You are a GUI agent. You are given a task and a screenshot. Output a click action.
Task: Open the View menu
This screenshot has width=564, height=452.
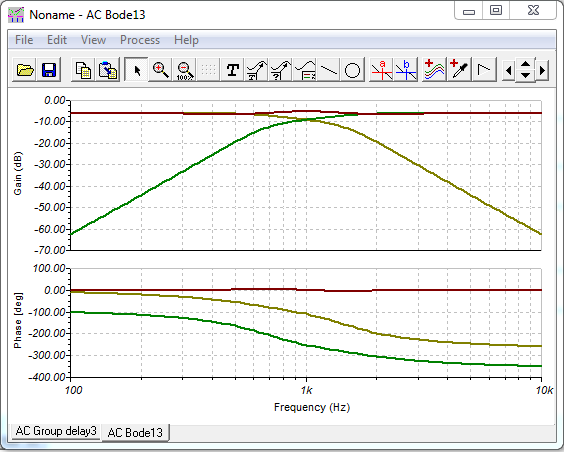(x=93, y=40)
